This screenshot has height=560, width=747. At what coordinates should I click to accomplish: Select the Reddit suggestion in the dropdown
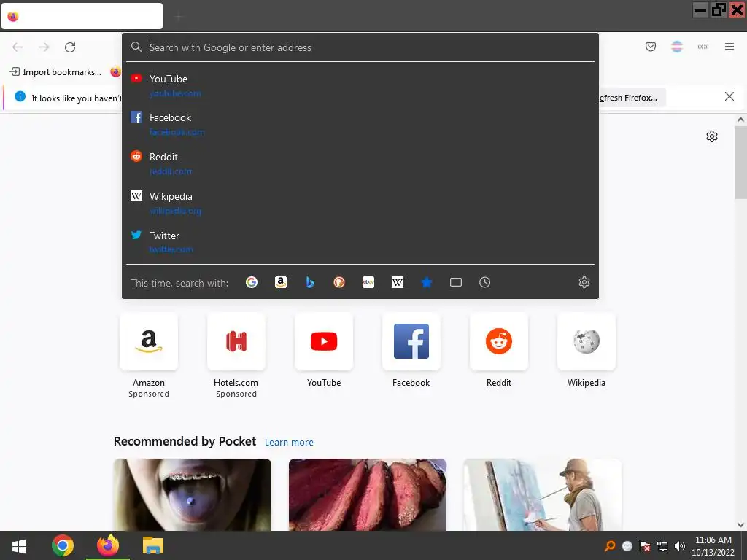pyautogui.click(x=360, y=163)
